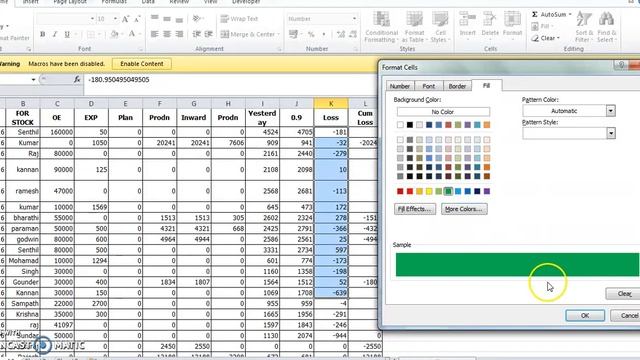Select column K header

331,104
